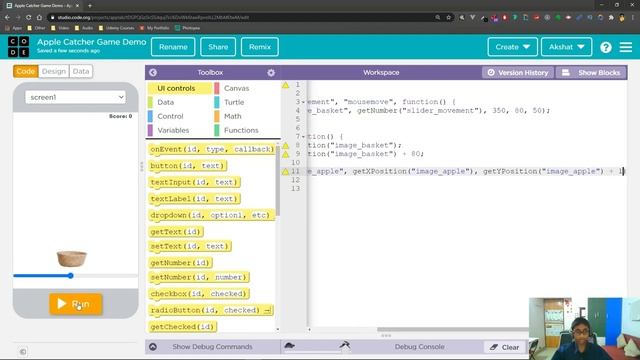Collapse code fold arrow at line 3

click(x=303, y=102)
